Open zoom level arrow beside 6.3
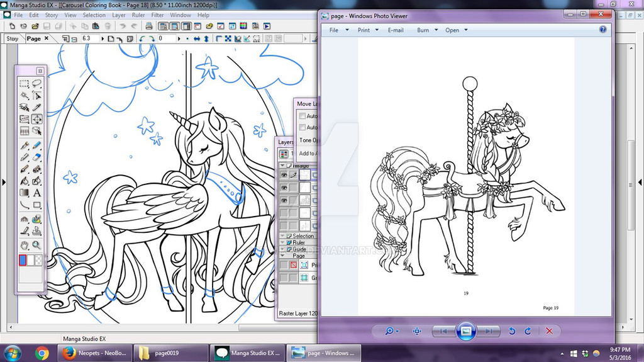This screenshot has width=644, height=362. click(103, 38)
